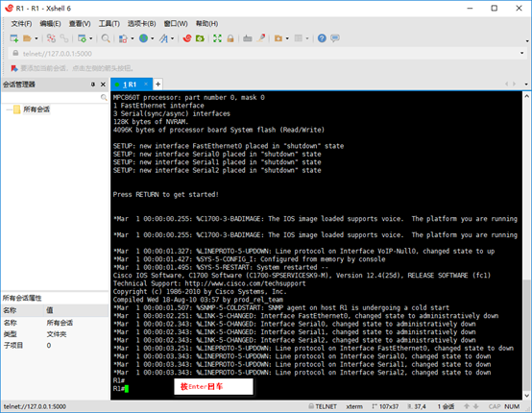Click the red bookmark flag icon
The height and width of the screenshot is (413, 532).
tap(14, 68)
